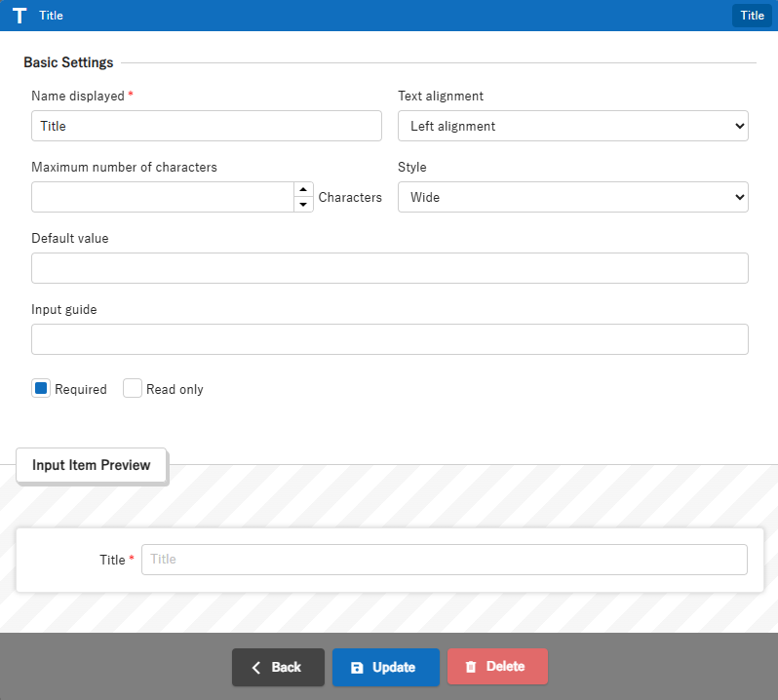Click the Title label in the preview
The width and height of the screenshot is (778, 700).
(x=112, y=561)
